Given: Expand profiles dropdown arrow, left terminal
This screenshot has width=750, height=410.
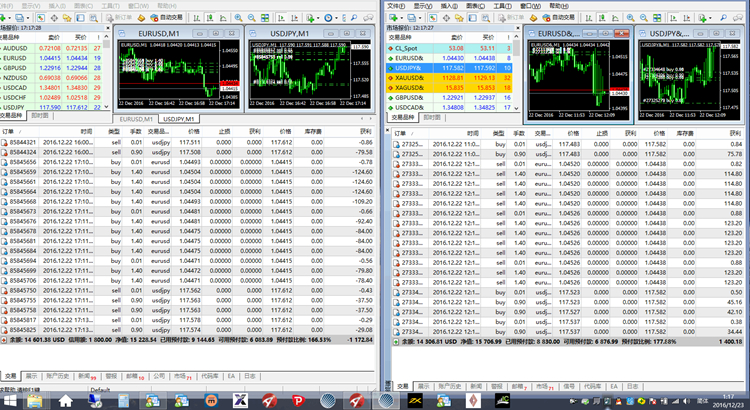Looking at the screenshot, I should (28, 18).
